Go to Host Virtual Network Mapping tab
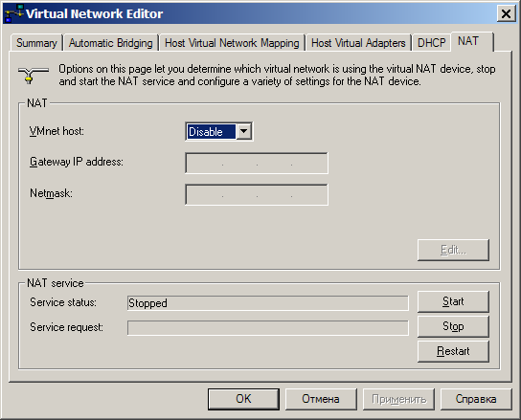This screenshot has width=521, height=420. (232, 43)
